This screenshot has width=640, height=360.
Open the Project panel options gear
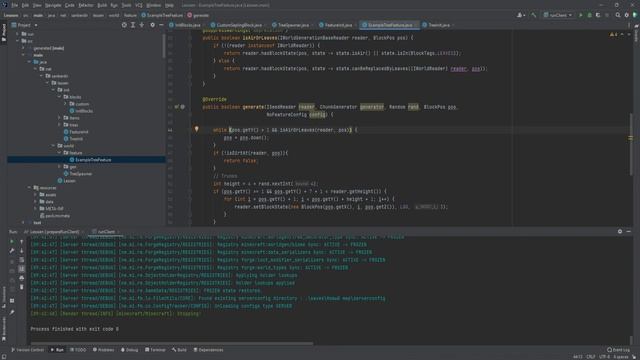click(152, 25)
